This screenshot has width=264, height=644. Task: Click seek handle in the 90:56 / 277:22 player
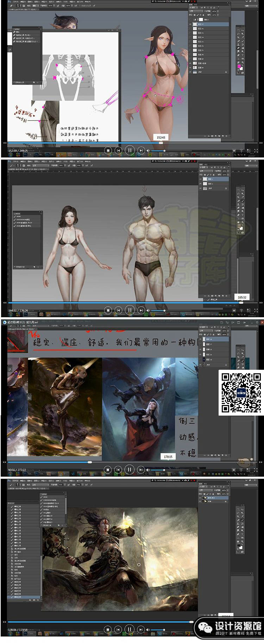click(x=90, y=462)
